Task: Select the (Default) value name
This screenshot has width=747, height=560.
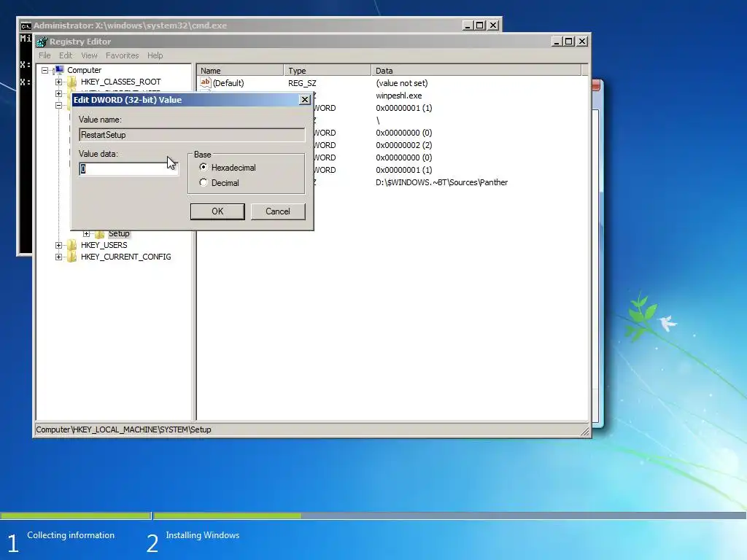Action: 228,83
